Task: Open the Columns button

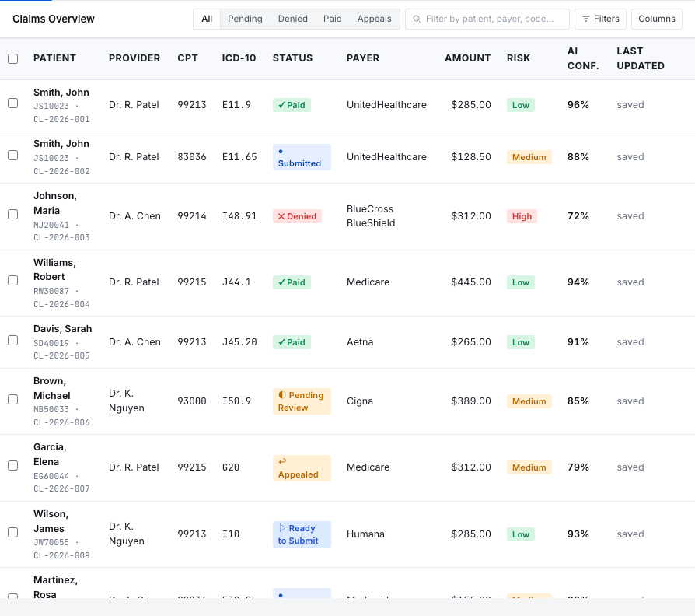Action: (656, 19)
